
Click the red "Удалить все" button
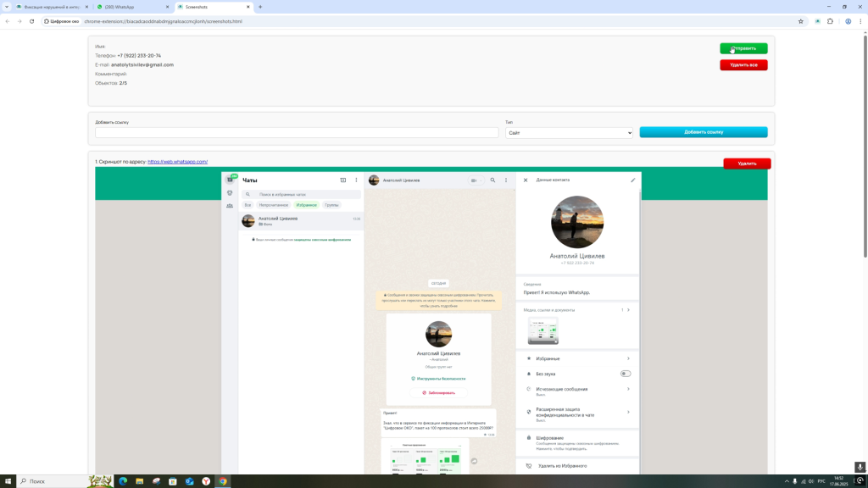tap(743, 64)
